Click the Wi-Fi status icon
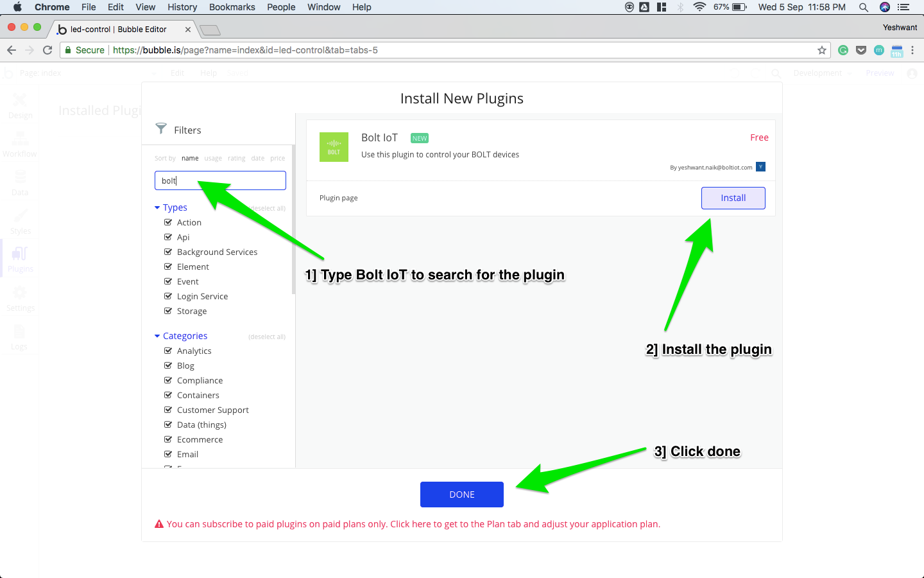 700,7
